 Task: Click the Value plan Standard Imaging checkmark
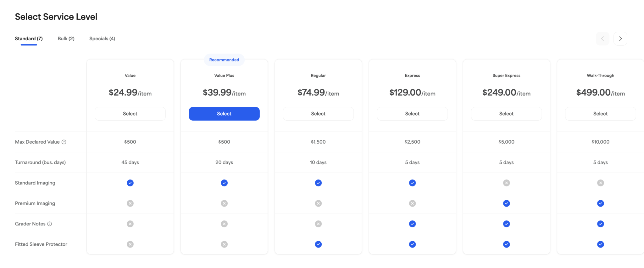130,183
